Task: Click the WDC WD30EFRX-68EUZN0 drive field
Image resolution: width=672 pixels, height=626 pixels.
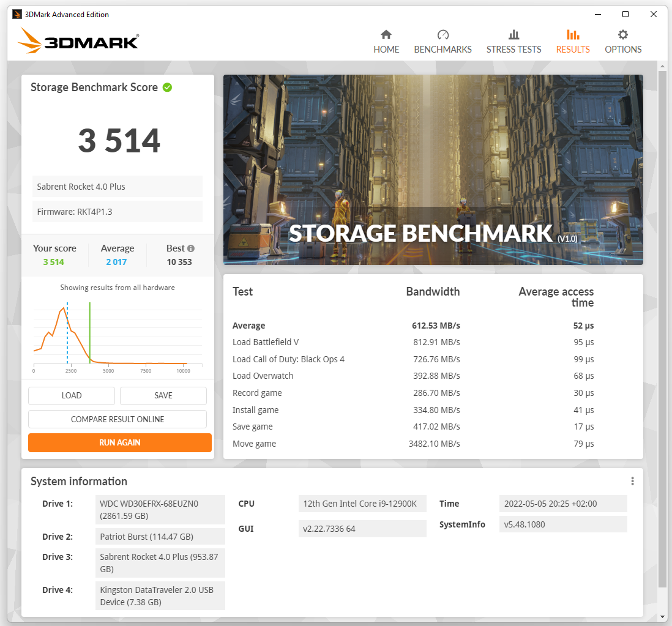Action: tap(160, 510)
